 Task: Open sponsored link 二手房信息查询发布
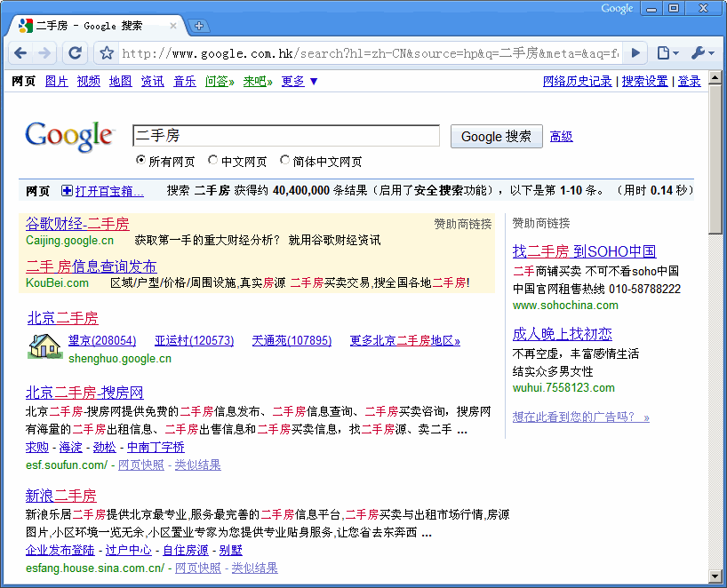pos(92,266)
